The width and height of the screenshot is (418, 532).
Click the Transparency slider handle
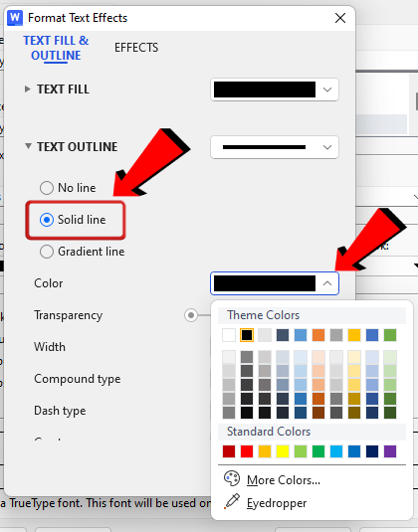click(191, 315)
